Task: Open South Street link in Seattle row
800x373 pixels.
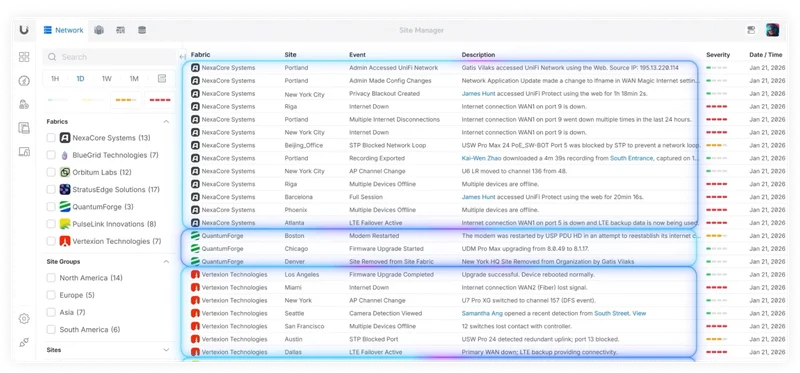Action: coord(611,313)
